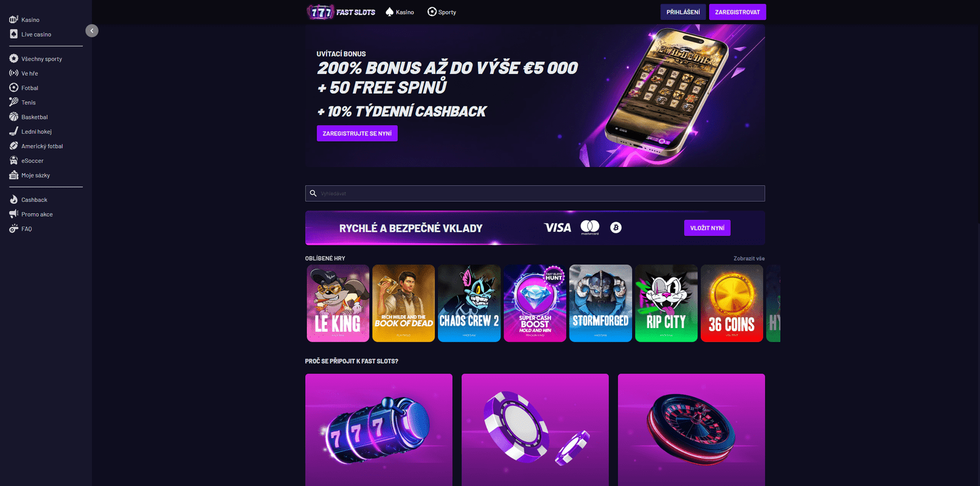Select the Lední hokej stick icon

(x=13, y=132)
